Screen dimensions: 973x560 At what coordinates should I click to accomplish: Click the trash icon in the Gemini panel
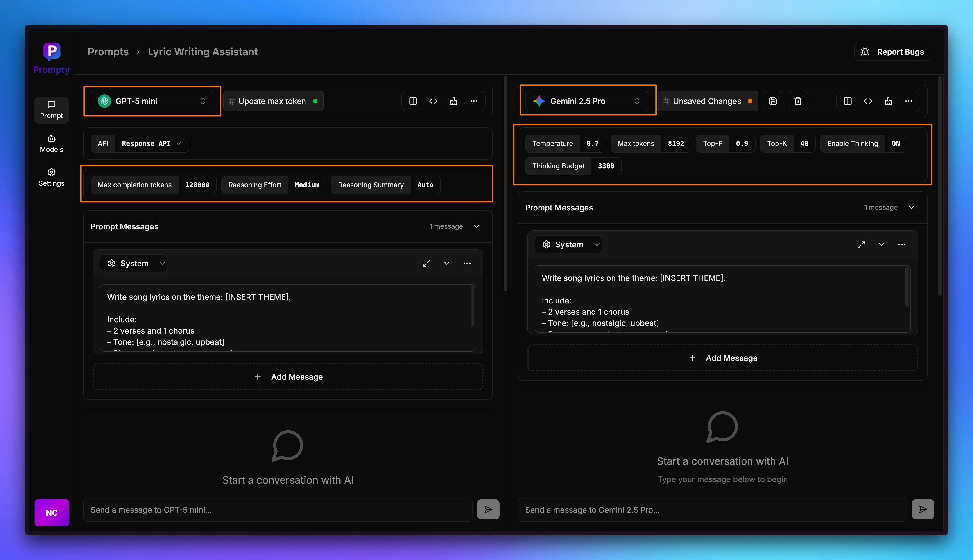click(x=798, y=101)
